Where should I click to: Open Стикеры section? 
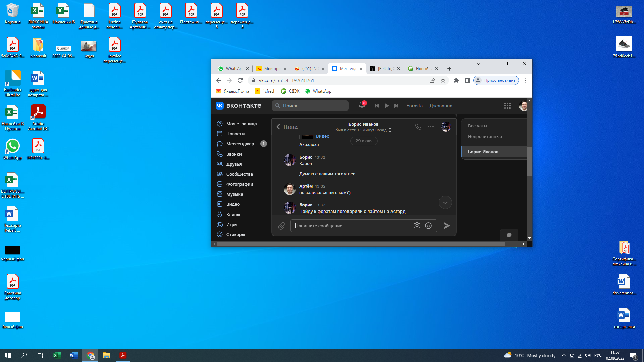tap(235, 234)
